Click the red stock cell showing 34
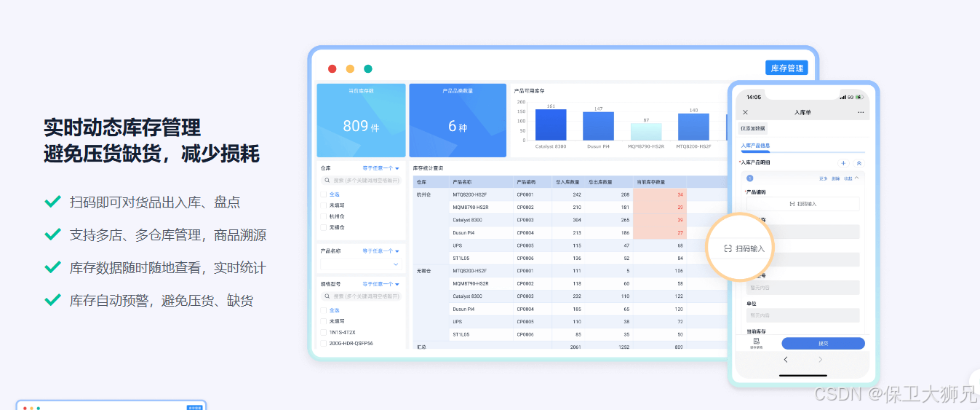The width and height of the screenshot is (980, 410). point(659,194)
